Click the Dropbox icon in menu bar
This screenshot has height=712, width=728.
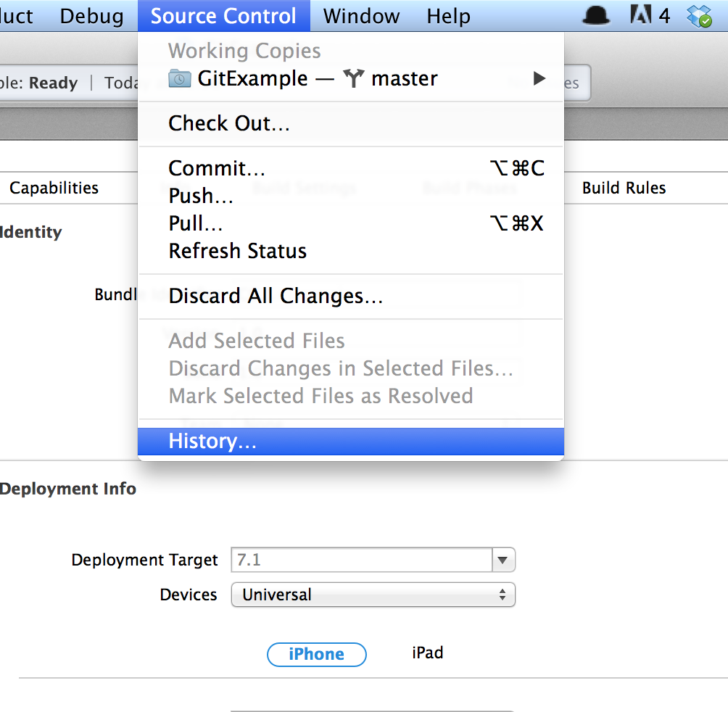pos(699,16)
